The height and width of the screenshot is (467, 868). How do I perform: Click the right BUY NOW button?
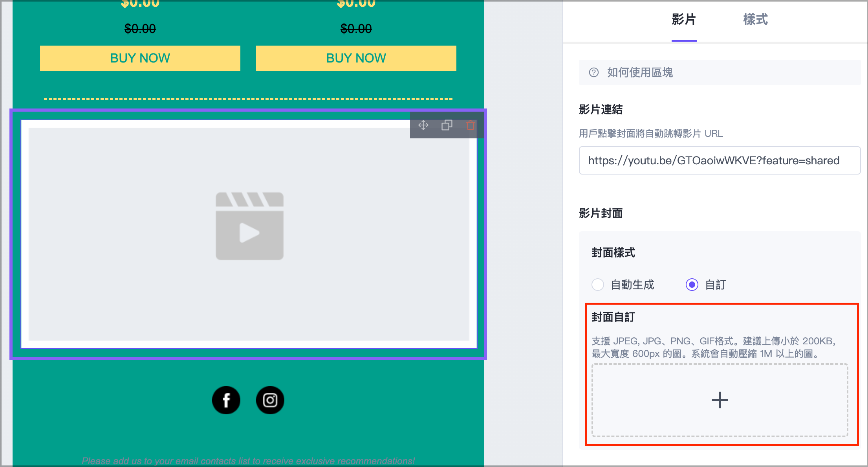356,58
